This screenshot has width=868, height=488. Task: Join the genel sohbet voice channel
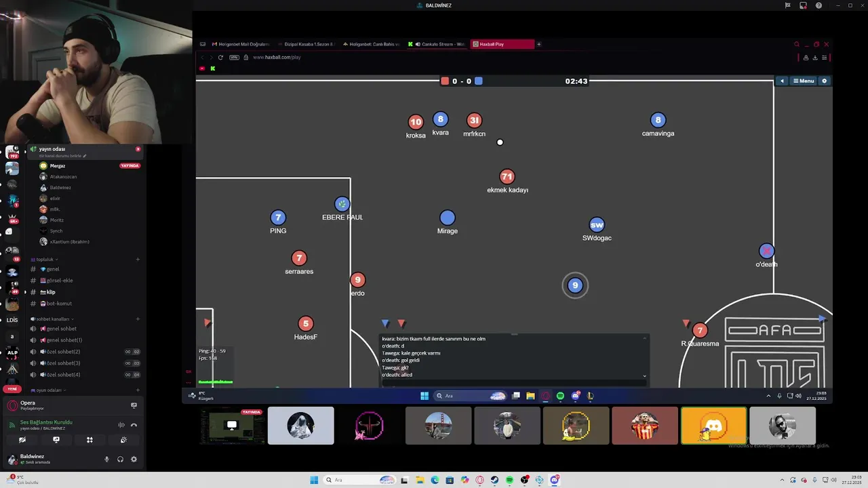[85, 329]
